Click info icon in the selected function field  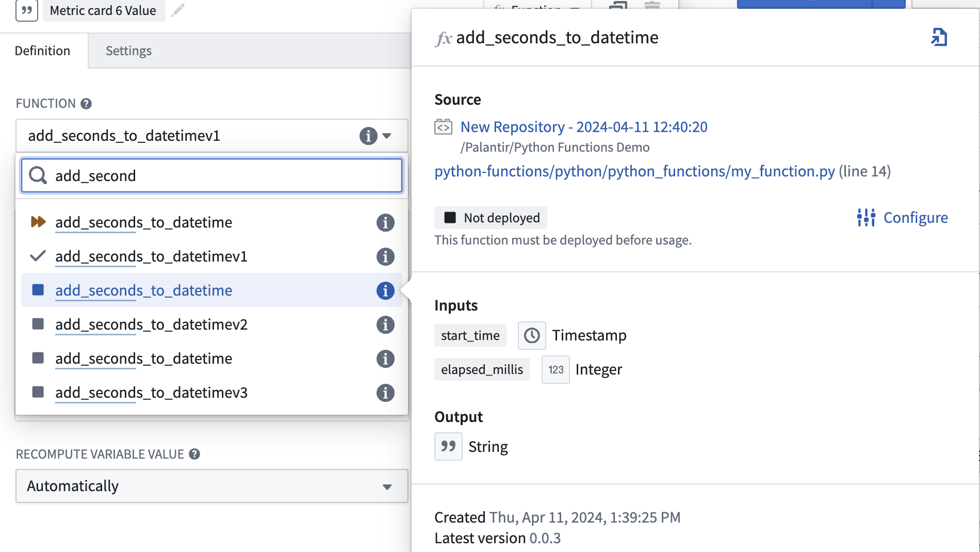[x=368, y=136]
